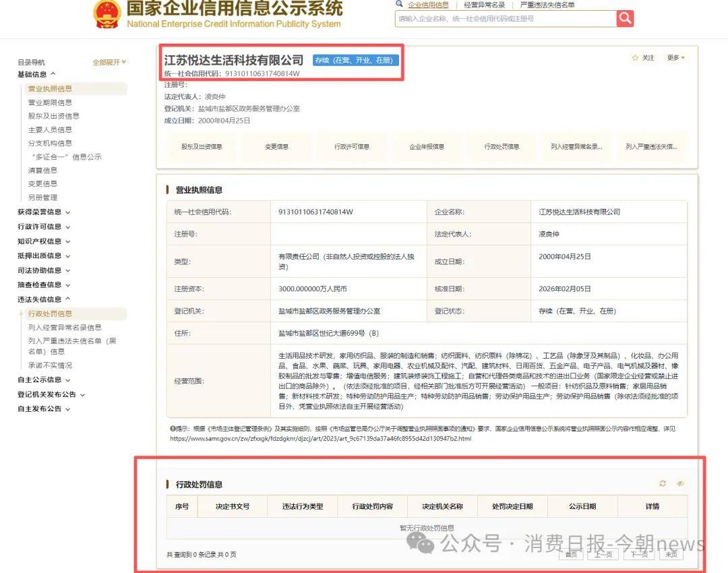This screenshot has height=573, width=728.
Task: Click the refresh icon in 行政处罚信息 panel
Action: (x=662, y=483)
